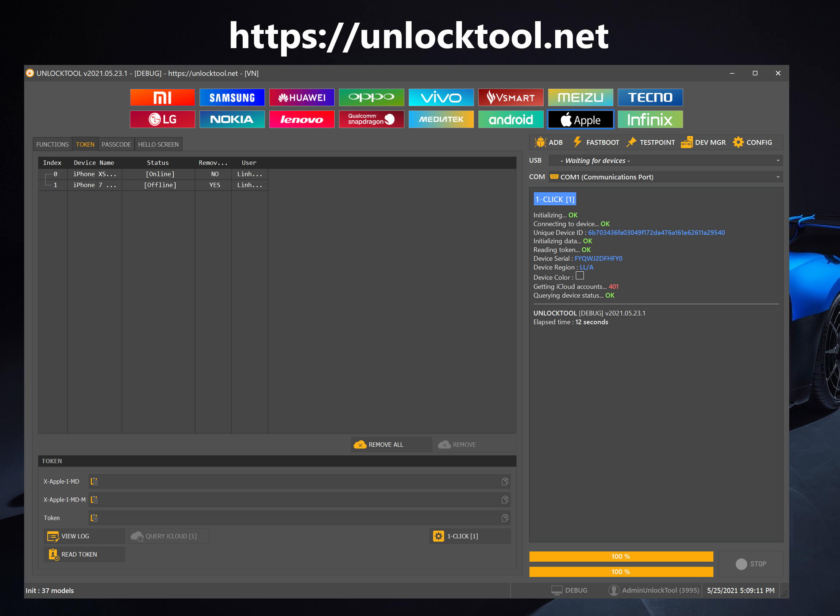Click the Device Color swatch box
Image resolution: width=840 pixels, height=616 pixels.
[580, 276]
